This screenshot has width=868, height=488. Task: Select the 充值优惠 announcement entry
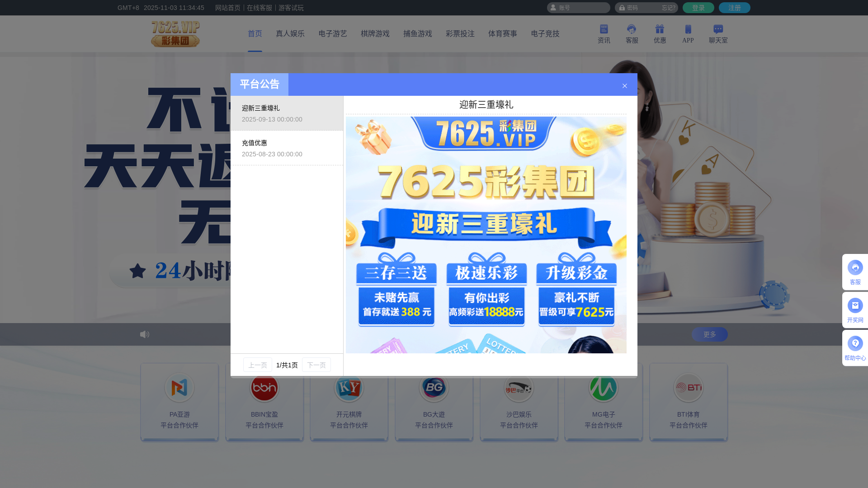(x=287, y=148)
